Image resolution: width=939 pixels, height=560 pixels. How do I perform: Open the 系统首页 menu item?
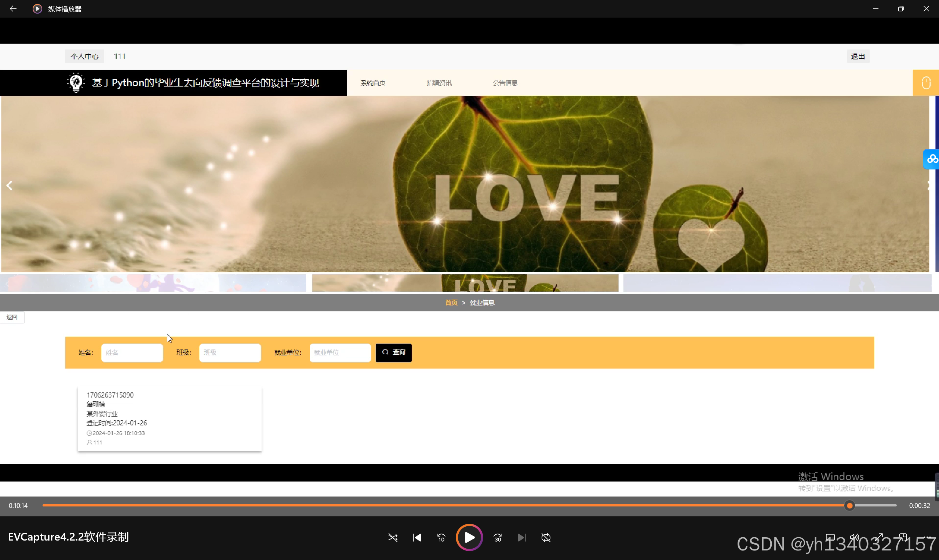pyautogui.click(x=373, y=83)
